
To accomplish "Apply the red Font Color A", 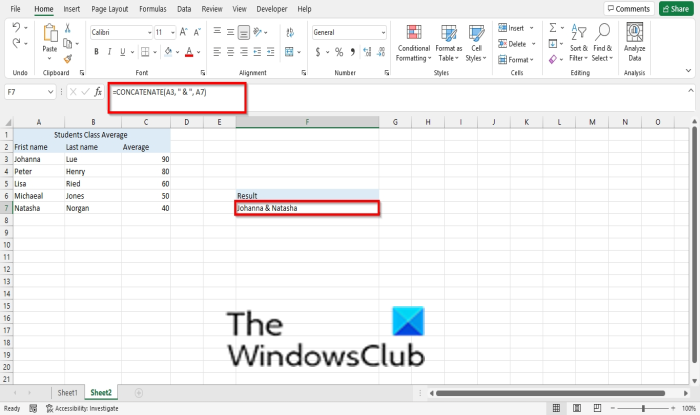I will click(189, 52).
